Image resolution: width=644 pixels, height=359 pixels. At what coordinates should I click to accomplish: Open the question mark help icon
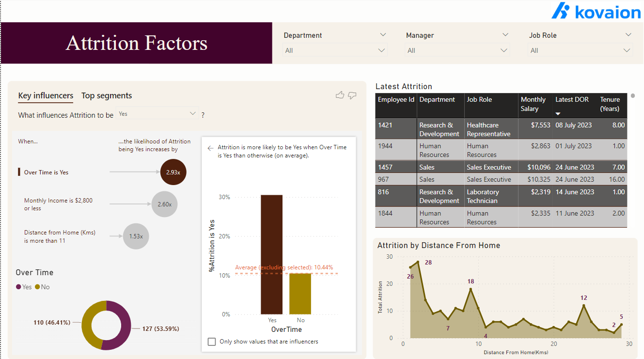pyautogui.click(x=202, y=115)
